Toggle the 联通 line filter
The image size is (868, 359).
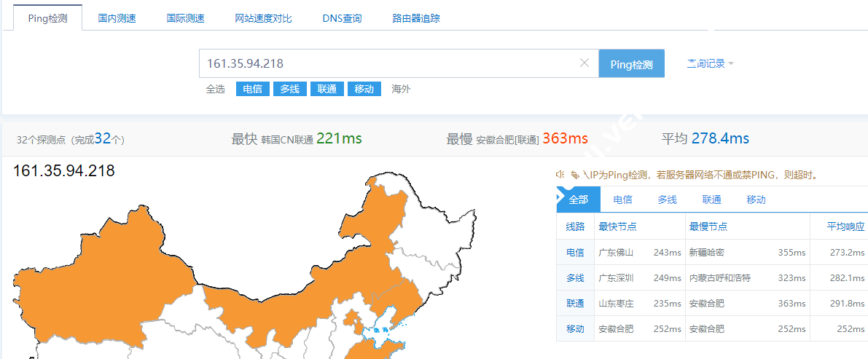[327, 89]
